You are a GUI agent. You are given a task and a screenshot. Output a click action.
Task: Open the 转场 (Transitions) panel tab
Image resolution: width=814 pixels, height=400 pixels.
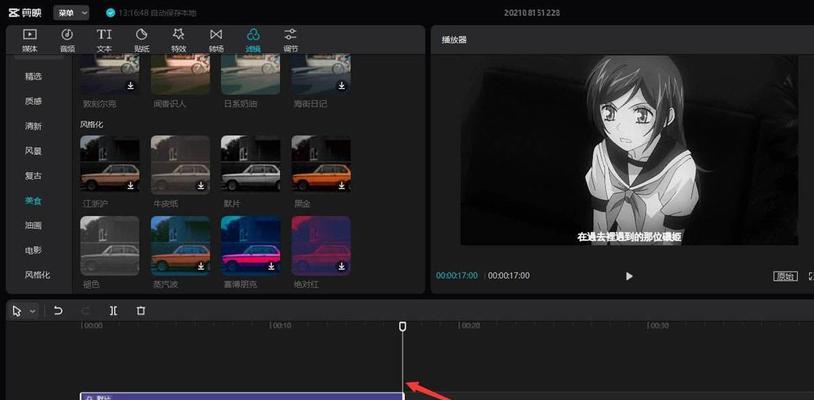(x=216, y=41)
